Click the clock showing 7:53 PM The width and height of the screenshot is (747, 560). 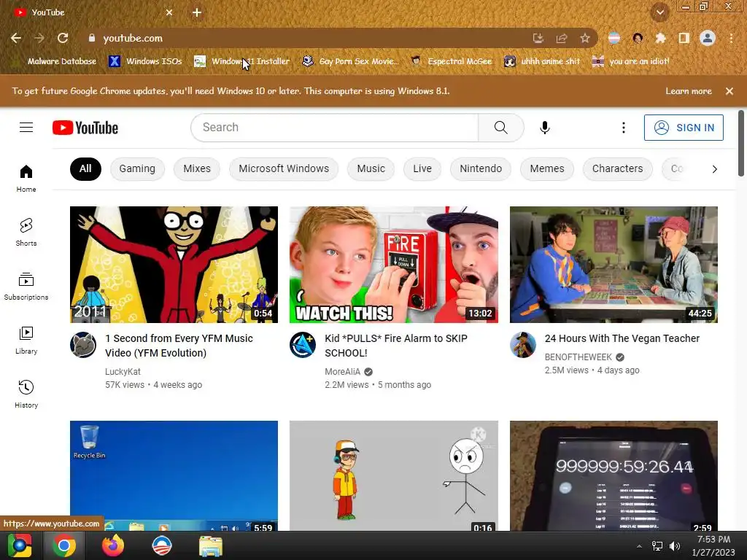713,540
